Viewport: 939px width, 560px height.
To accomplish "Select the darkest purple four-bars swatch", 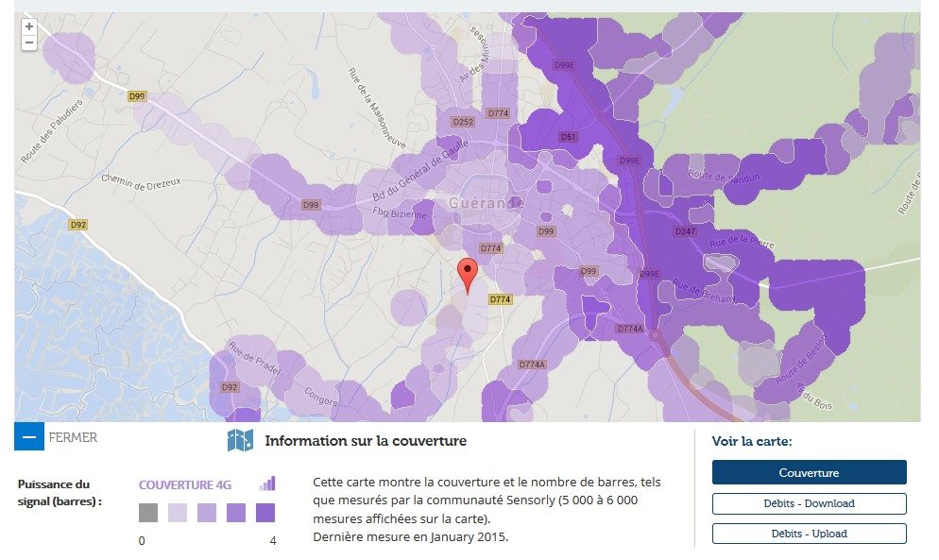I will pyautogui.click(x=265, y=512).
